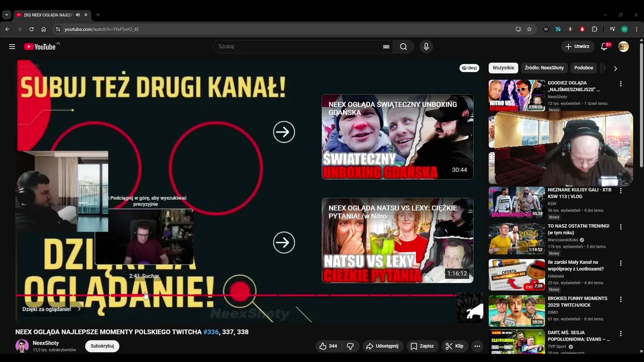Open the Utwórz create menu
Image resolution: width=644 pixels, height=362 pixels.
click(578, 47)
